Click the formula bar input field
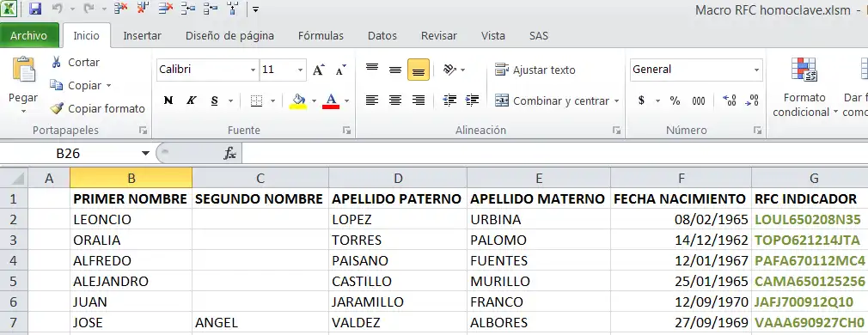868x335 pixels. pyautogui.click(x=553, y=154)
